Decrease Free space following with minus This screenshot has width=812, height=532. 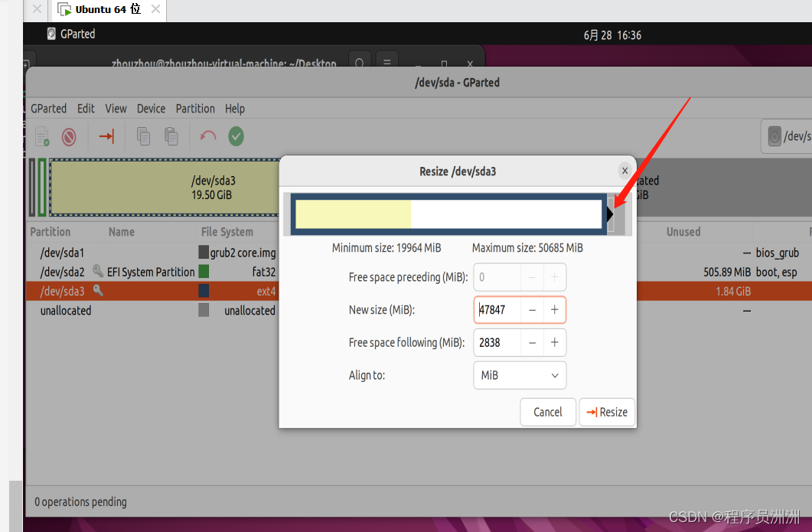click(x=533, y=342)
